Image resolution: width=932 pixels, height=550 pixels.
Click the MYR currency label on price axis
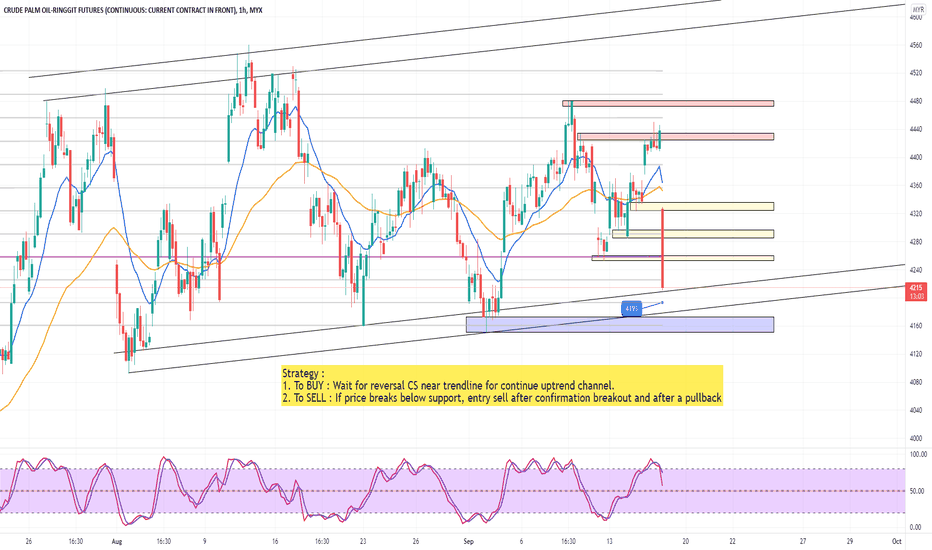[x=918, y=10]
